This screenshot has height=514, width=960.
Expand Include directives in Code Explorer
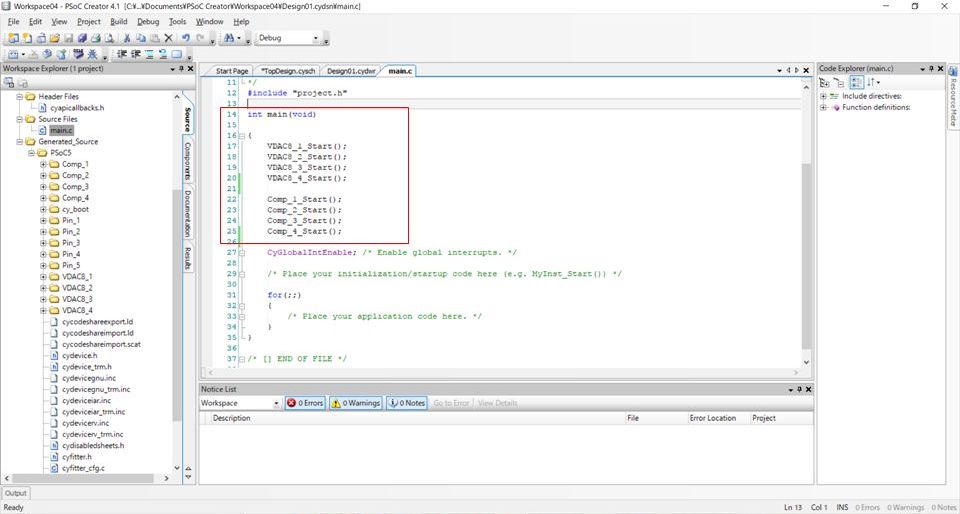pos(823,96)
